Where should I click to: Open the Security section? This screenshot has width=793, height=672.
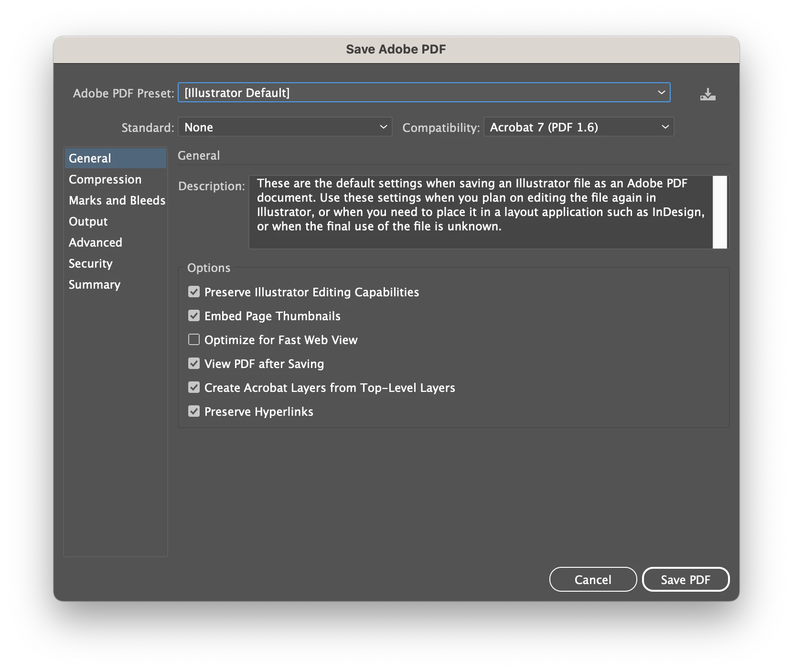tap(116, 263)
